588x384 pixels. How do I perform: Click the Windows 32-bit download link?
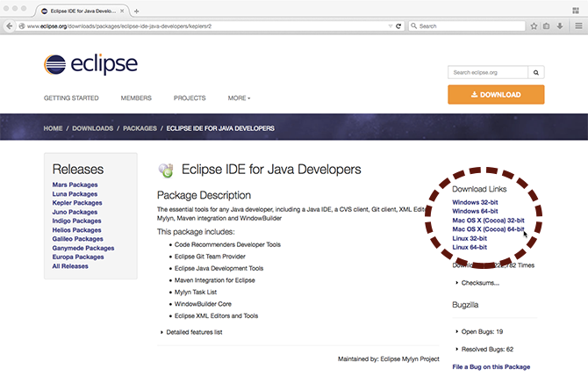475,202
